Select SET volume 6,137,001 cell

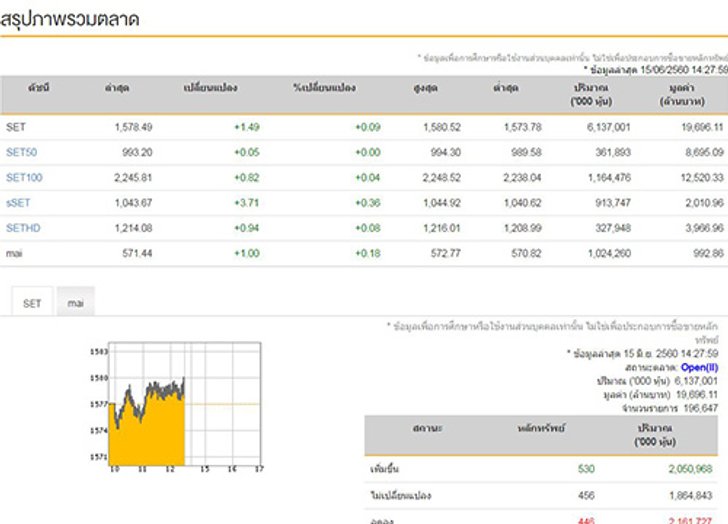pos(608,127)
